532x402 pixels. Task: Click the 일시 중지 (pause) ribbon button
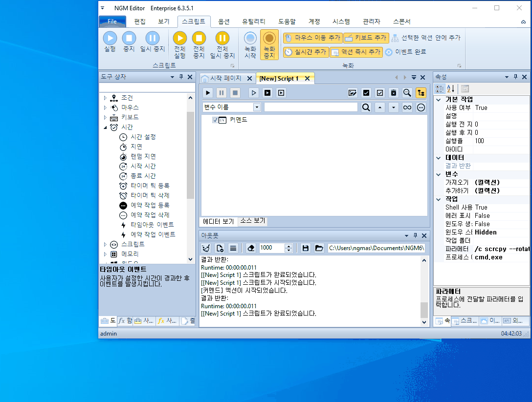coord(153,42)
